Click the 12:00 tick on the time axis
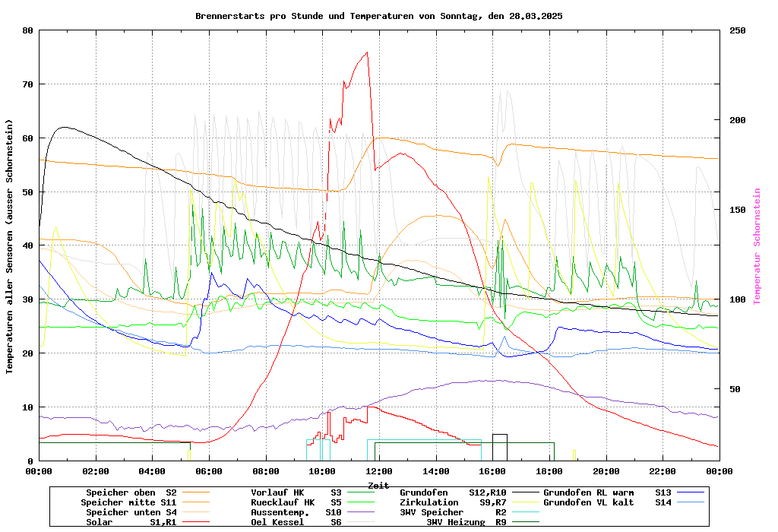Image resolution: width=778 pixels, height=532 pixels. [x=378, y=471]
